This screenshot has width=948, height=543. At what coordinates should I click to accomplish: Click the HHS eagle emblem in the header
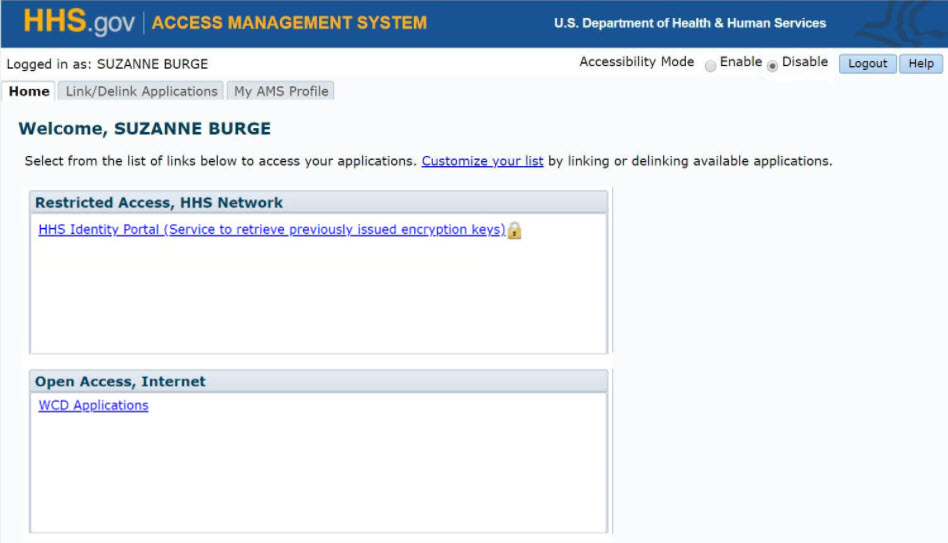[x=912, y=24]
